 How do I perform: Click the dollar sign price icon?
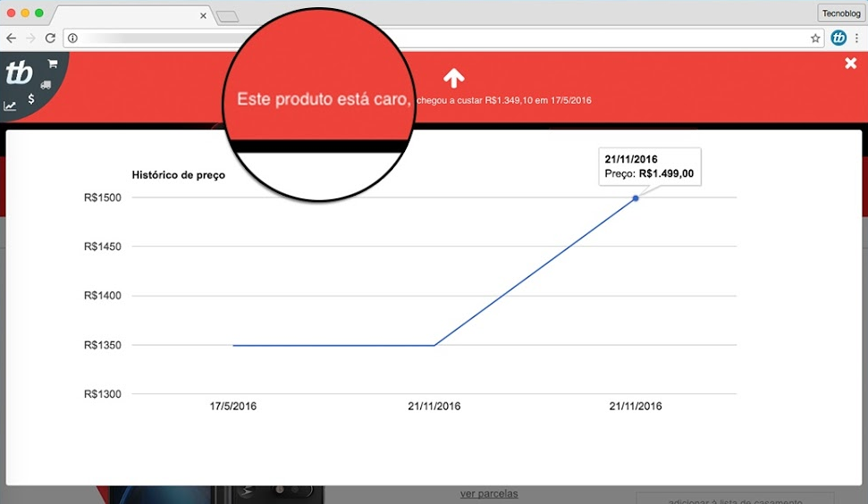click(x=31, y=99)
